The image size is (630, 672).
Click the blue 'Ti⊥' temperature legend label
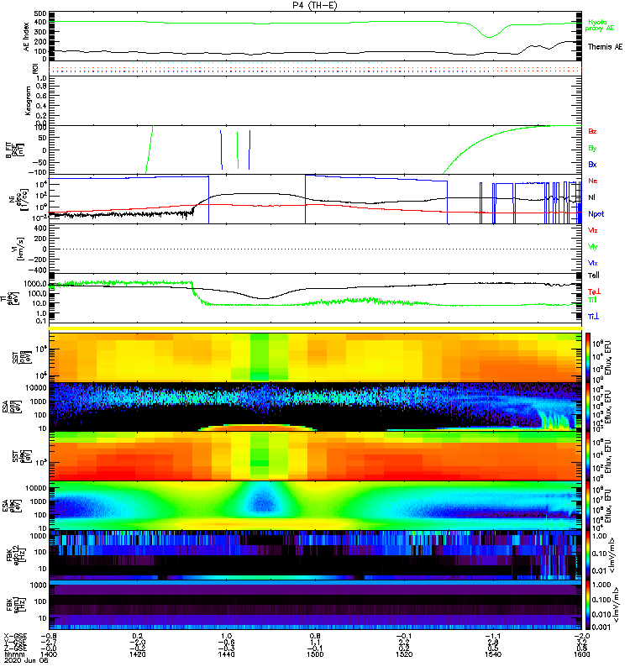click(x=593, y=317)
